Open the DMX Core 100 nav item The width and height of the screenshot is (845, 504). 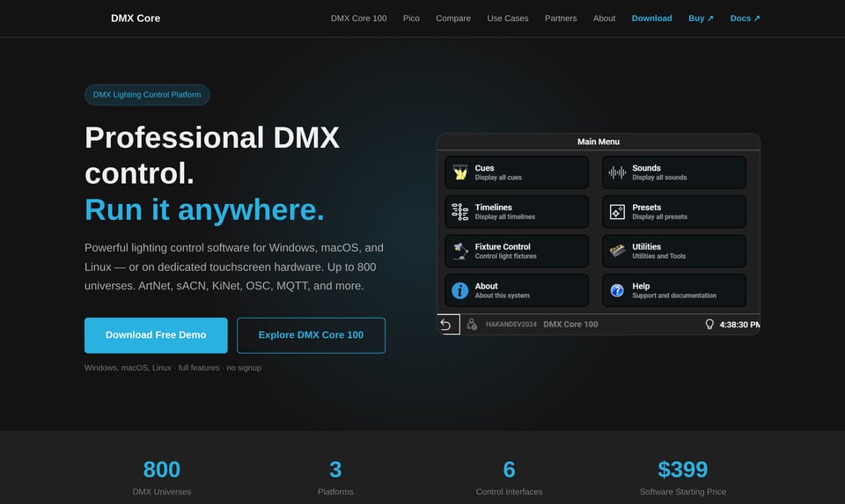358,18
